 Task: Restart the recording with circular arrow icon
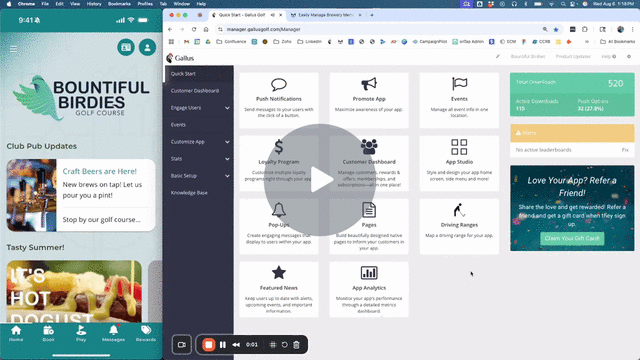click(x=284, y=345)
